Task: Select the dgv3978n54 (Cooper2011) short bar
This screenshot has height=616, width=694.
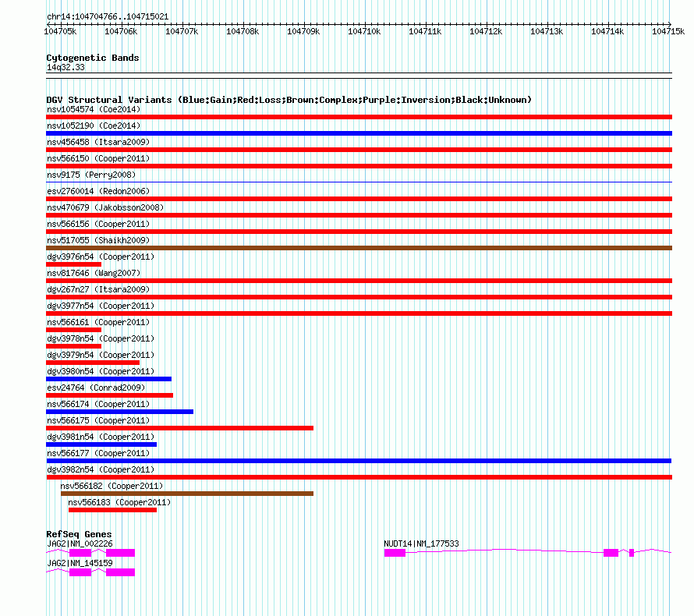Action: click(x=73, y=346)
